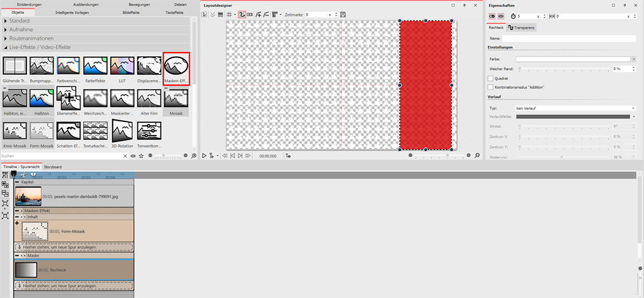Viewport: 644px width, 298px height.
Task: Select the Rechteck mask object in timeline
Action: pos(74,270)
